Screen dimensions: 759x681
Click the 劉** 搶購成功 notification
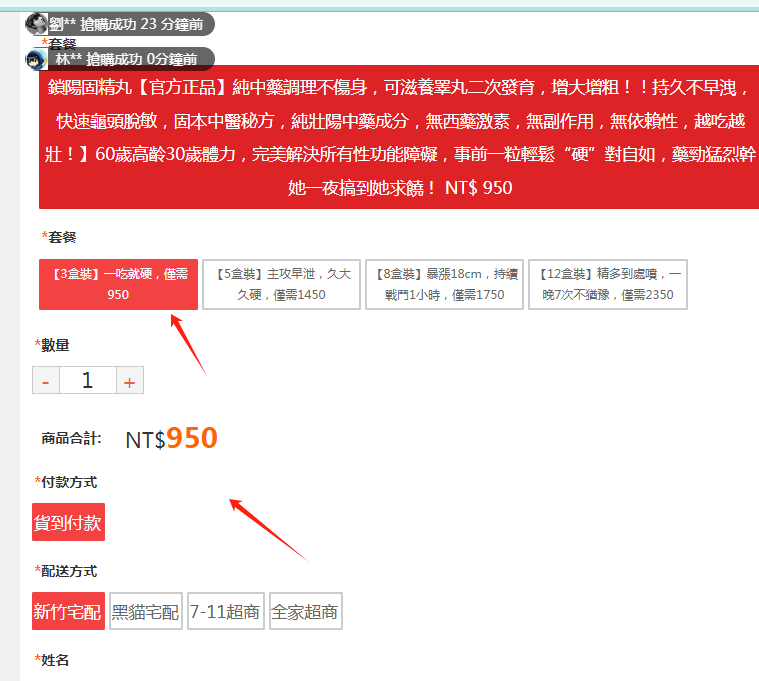130,24
